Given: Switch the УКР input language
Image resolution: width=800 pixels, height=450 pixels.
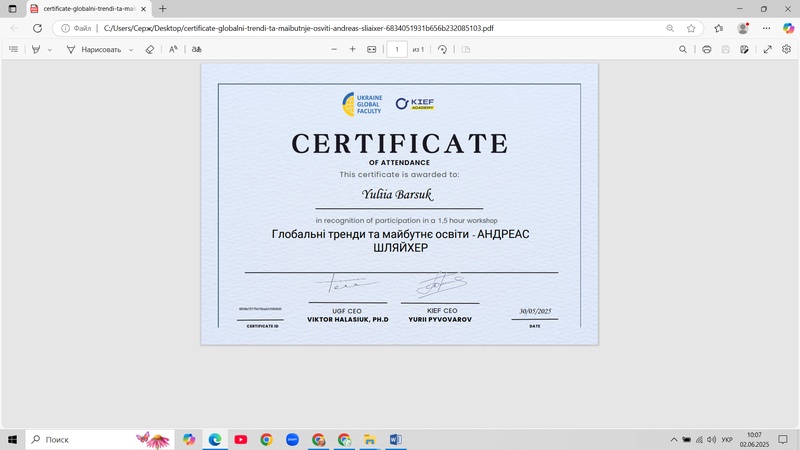Looking at the screenshot, I should [x=727, y=440].
